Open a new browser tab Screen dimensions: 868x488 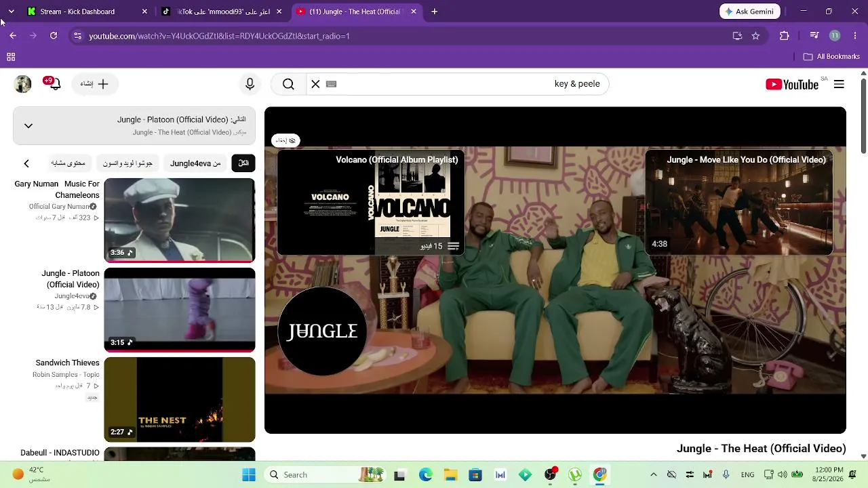435,12
